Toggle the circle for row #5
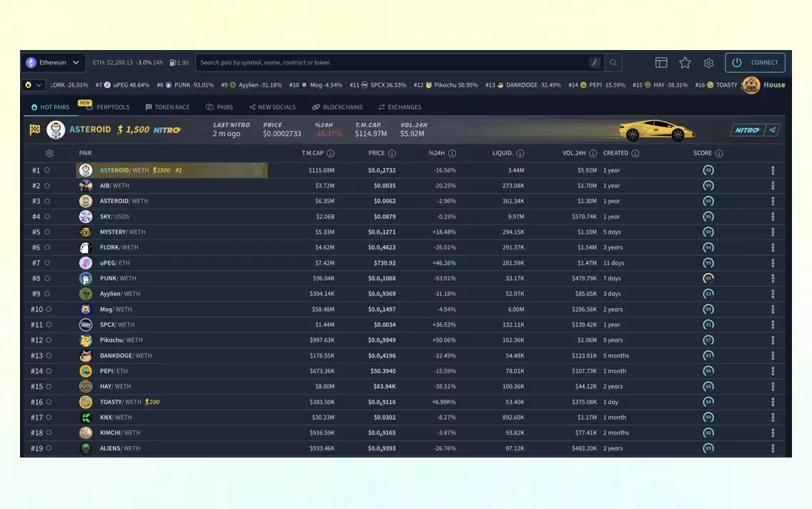Image resolution: width=812 pixels, height=509 pixels. (x=47, y=232)
